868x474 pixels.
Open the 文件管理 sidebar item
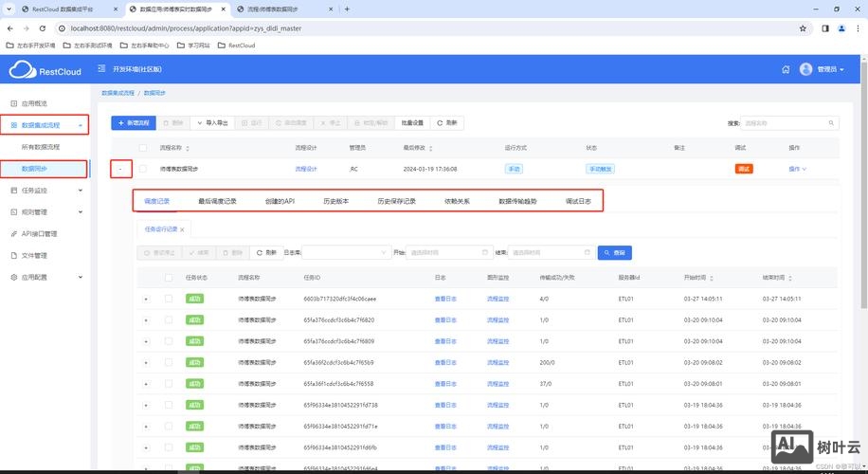tap(35, 255)
